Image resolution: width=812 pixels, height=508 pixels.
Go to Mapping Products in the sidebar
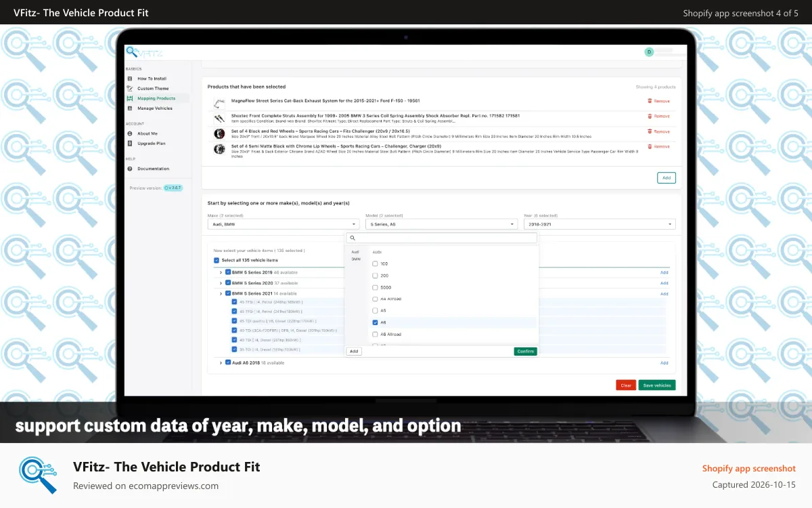tap(156, 98)
